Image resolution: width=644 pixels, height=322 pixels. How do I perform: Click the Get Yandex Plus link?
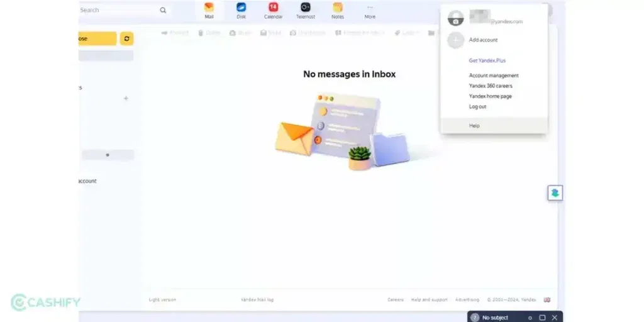tap(487, 60)
